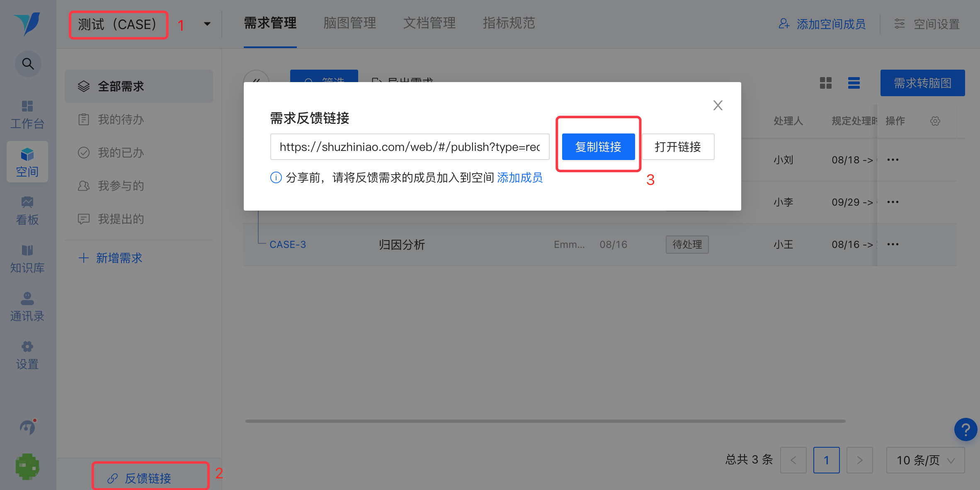980x490 pixels.
Task: Switch to the 脑图管理 tab
Action: (x=349, y=23)
